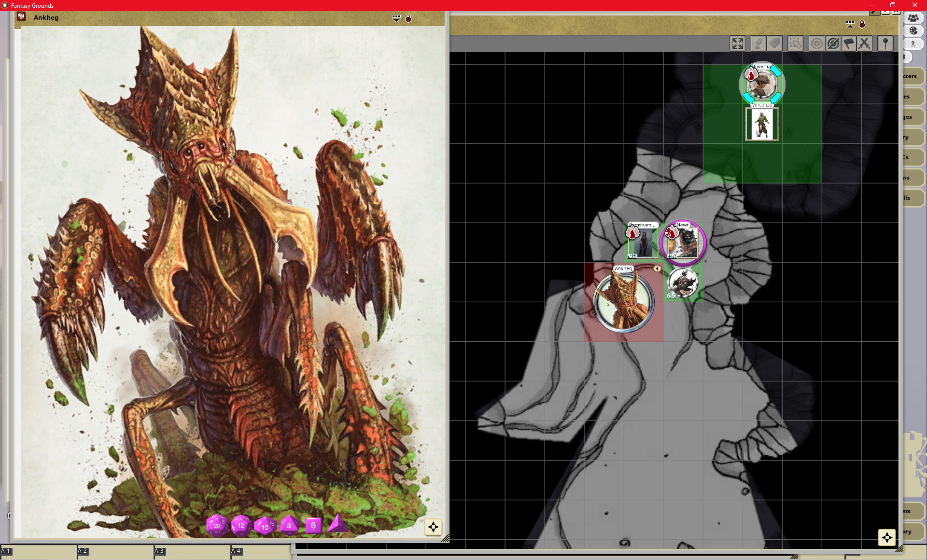The width and height of the screenshot is (927, 560).
Task: Roll the purple d10 die
Action: pyautogui.click(x=265, y=526)
